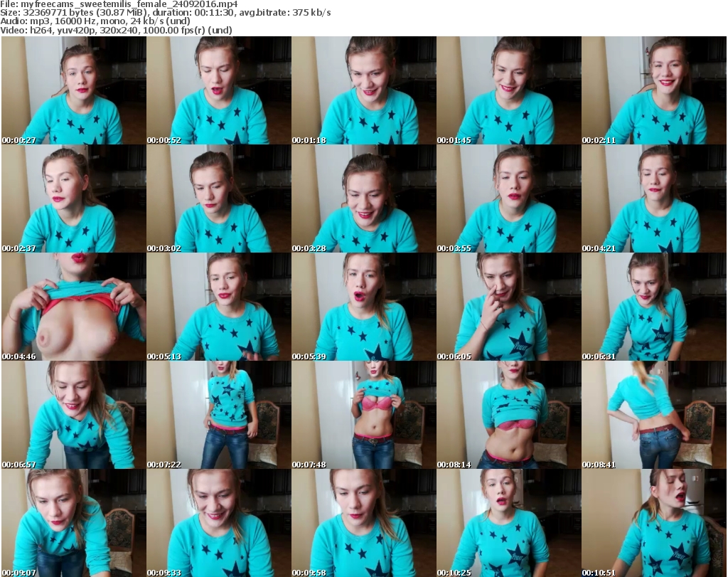
Task: Pick the frame with timestamp 00:09:58
Action: click(364, 523)
